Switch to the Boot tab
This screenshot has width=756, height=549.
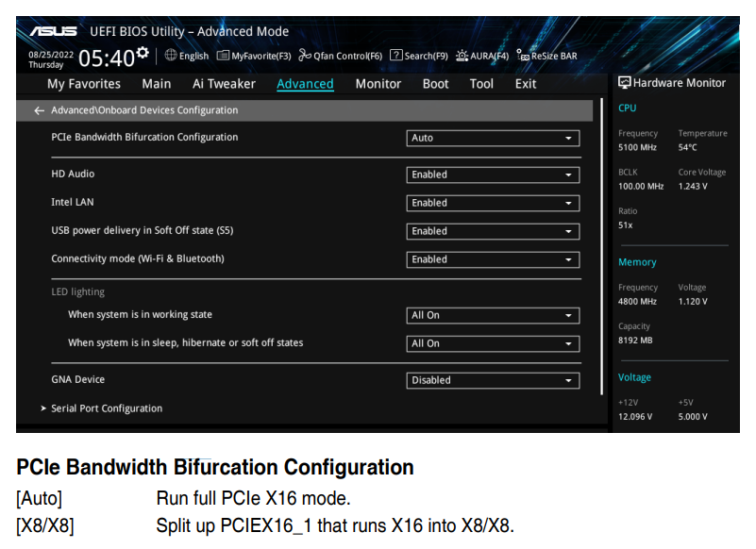tap(435, 84)
